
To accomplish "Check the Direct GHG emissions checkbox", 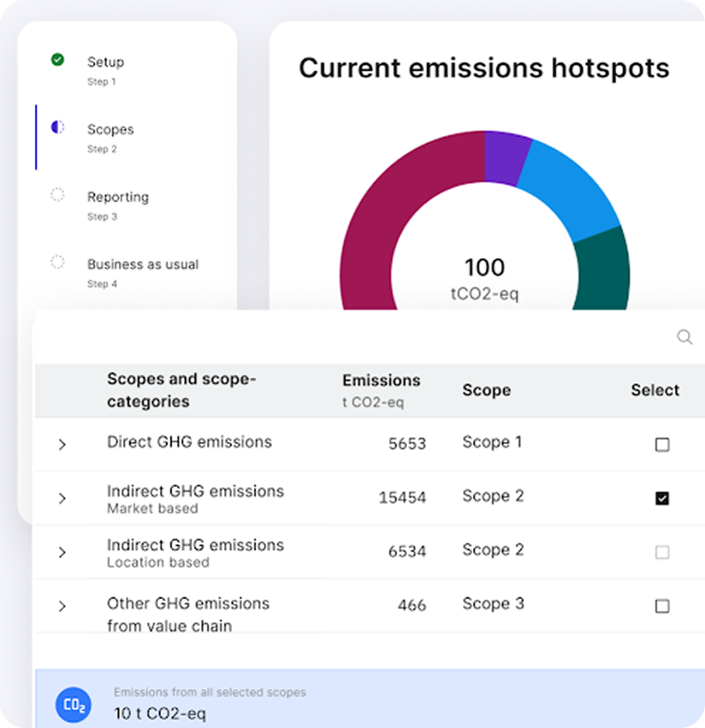I will click(661, 445).
